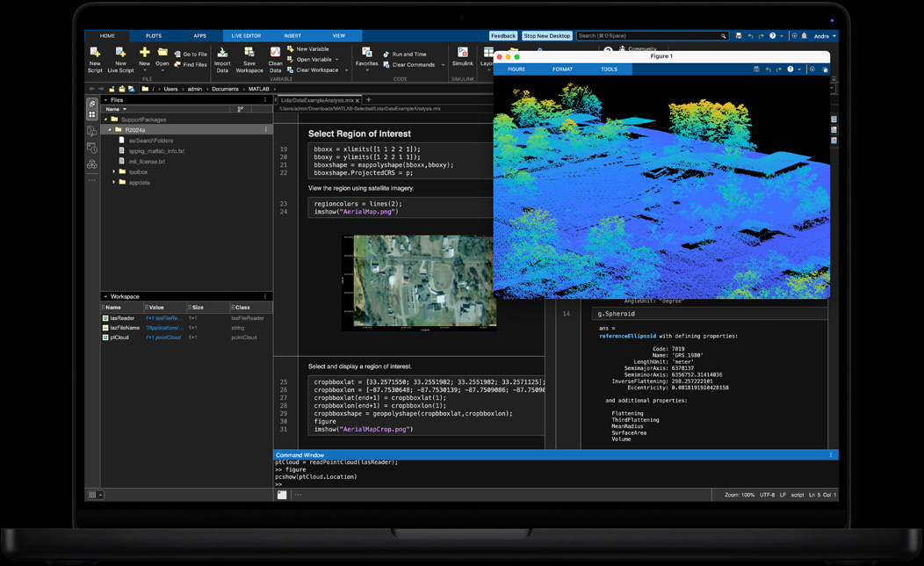Click the New Variable icon
This screenshot has height=566, width=924.
click(x=292, y=48)
